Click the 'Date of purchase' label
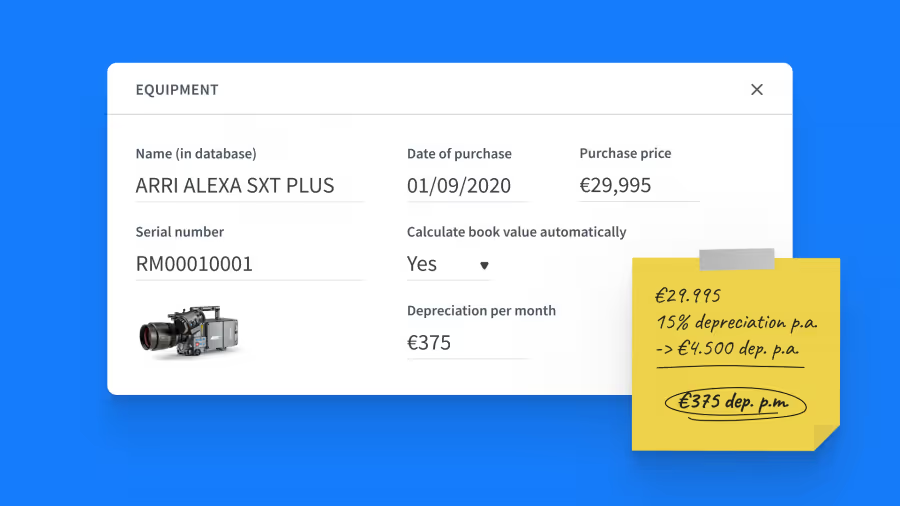The height and width of the screenshot is (506, 900). coord(459,154)
